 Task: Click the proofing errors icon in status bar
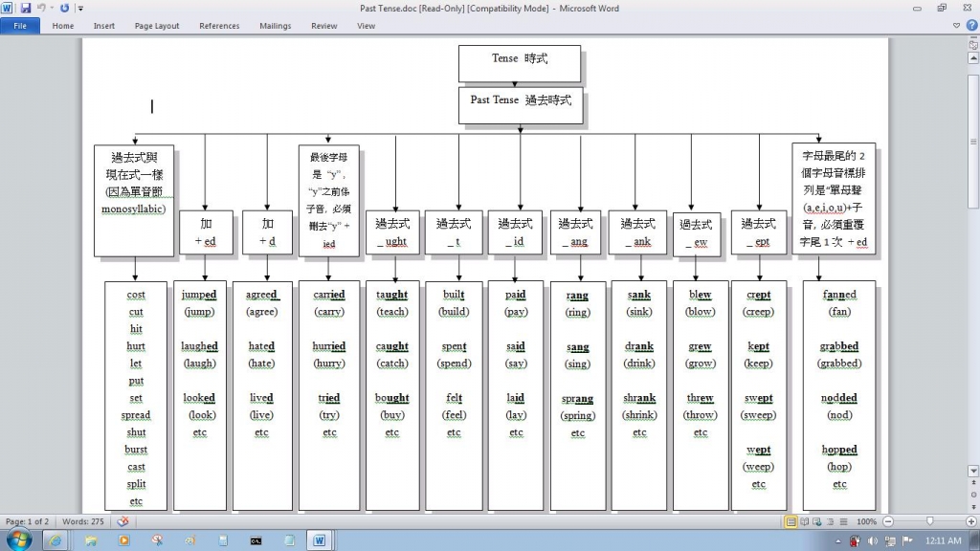(x=122, y=521)
